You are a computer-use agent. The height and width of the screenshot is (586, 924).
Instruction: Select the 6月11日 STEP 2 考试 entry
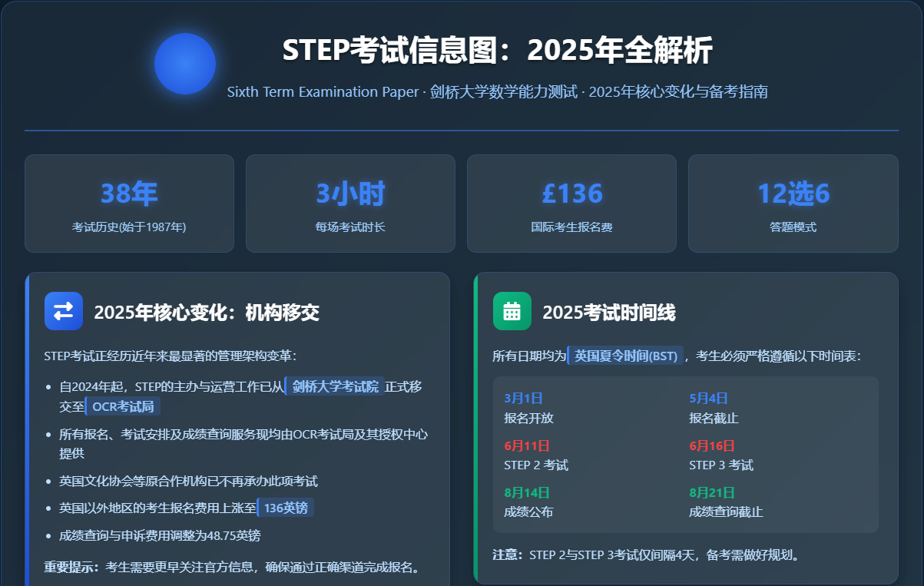tap(536, 455)
